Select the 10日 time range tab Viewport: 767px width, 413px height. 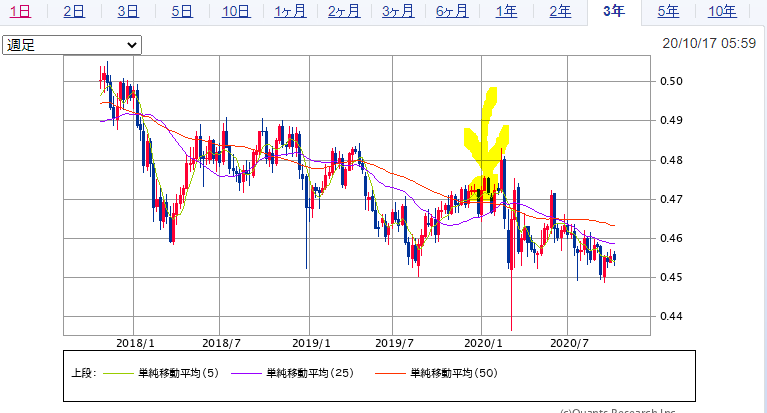[x=236, y=11]
